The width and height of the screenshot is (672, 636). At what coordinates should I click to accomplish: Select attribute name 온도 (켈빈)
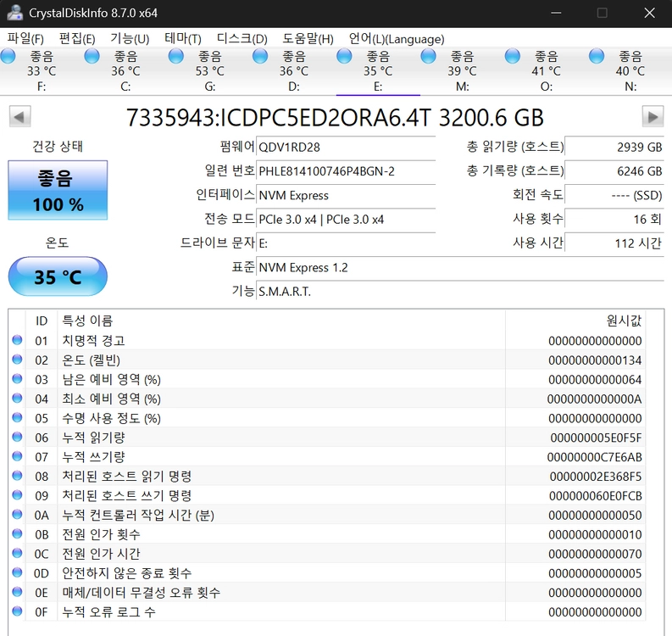coord(91,360)
